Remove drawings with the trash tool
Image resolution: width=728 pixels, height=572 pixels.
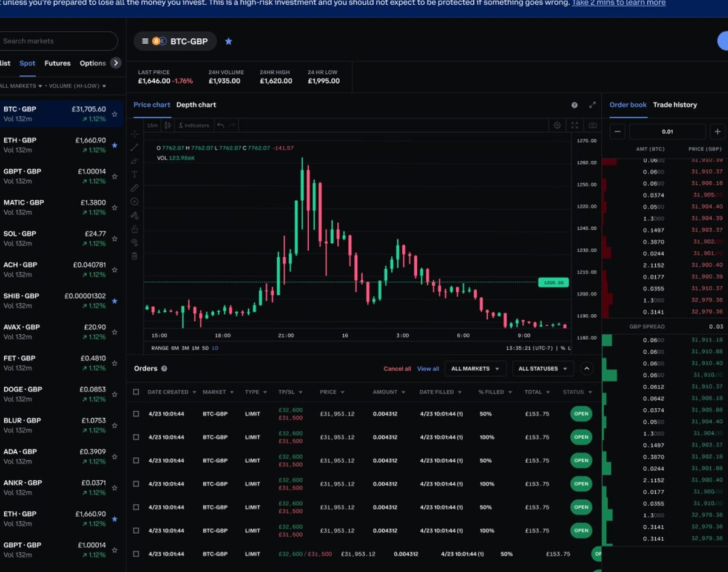(135, 256)
